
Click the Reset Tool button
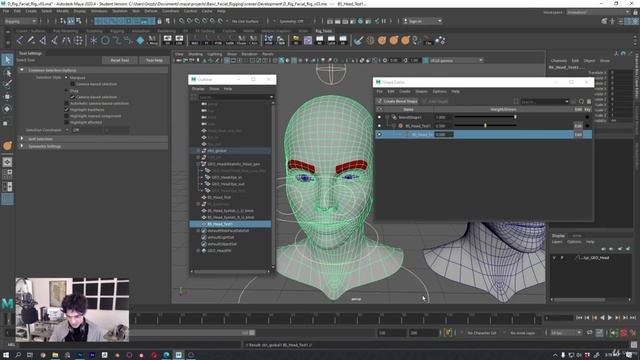tap(120, 60)
